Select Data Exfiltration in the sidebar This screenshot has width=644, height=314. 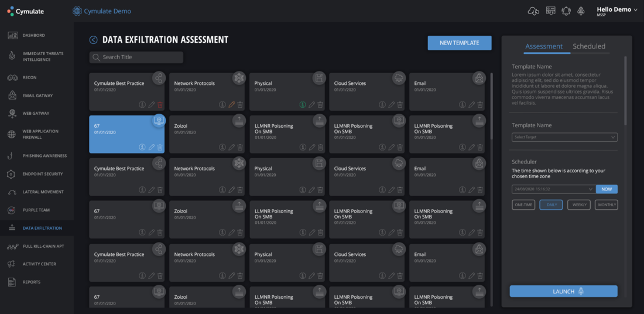(x=37, y=228)
